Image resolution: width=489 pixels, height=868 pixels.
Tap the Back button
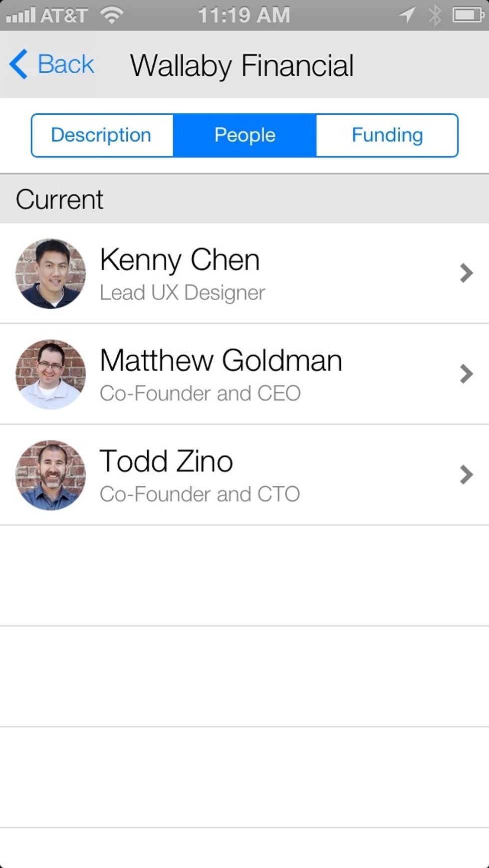(x=50, y=64)
